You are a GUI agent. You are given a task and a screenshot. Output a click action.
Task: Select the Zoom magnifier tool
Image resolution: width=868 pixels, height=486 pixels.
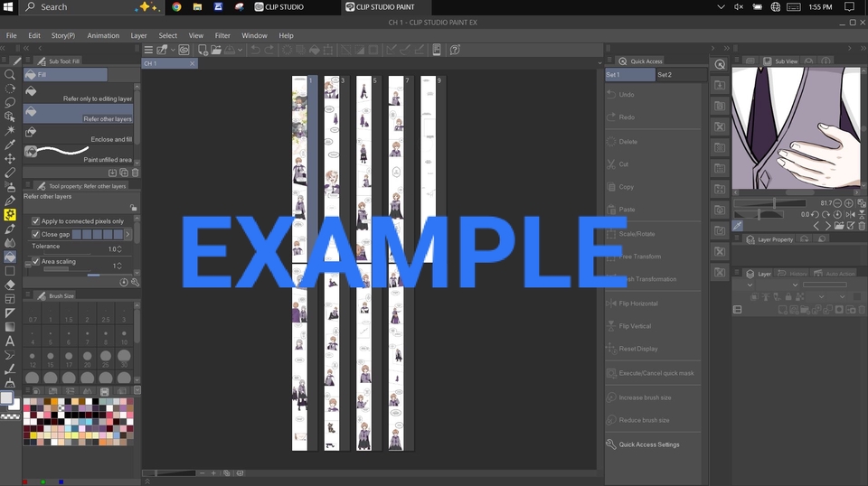(x=10, y=75)
